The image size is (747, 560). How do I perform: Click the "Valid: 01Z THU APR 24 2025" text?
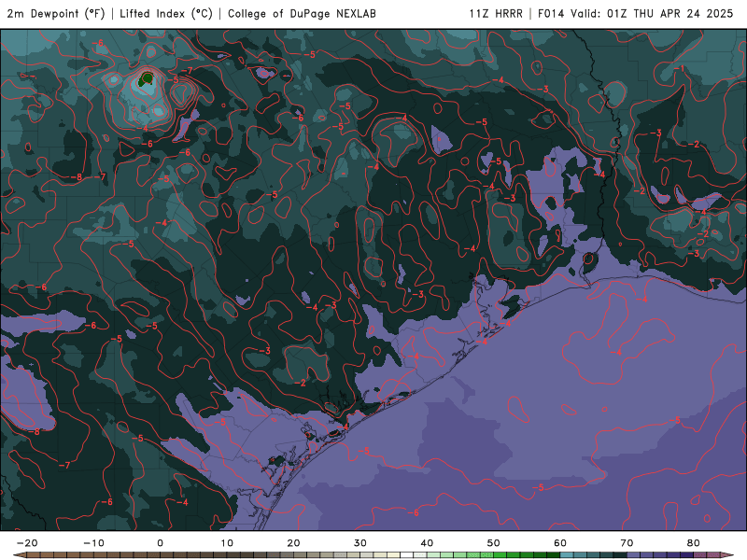(x=652, y=13)
